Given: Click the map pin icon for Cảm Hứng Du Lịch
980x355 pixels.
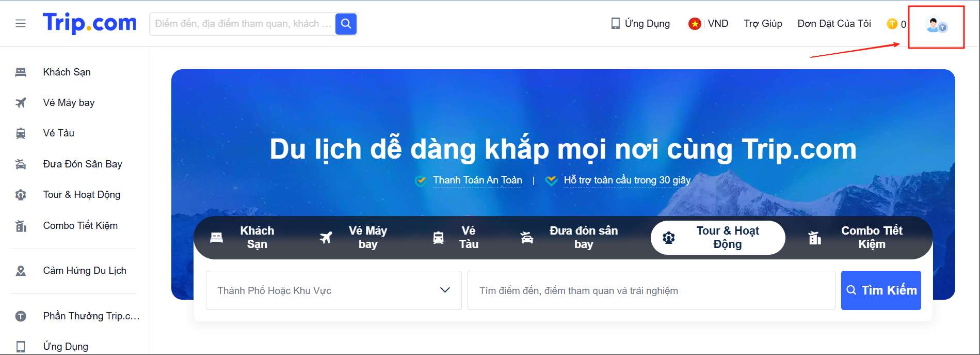Looking at the screenshot, I should pyautogui.click(x=21, y=270).
